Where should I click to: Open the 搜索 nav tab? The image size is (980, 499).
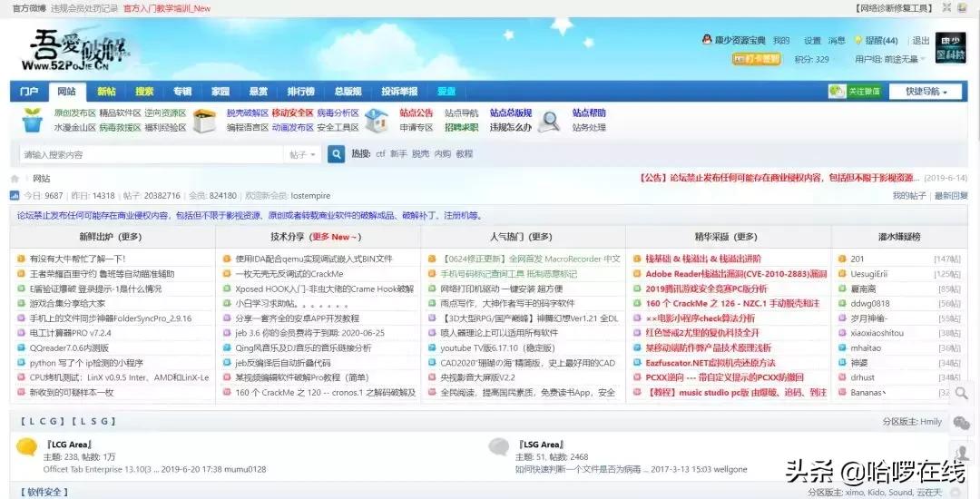[144, 92]
